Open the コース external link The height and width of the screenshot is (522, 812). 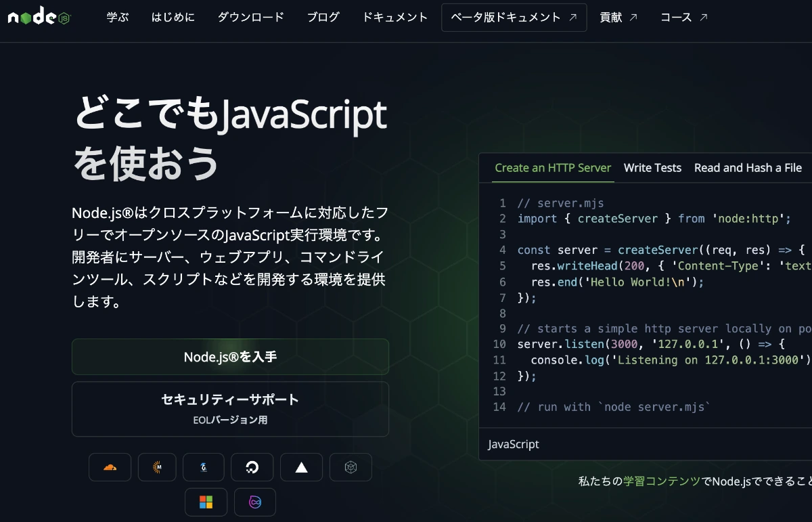coord(684,18)
